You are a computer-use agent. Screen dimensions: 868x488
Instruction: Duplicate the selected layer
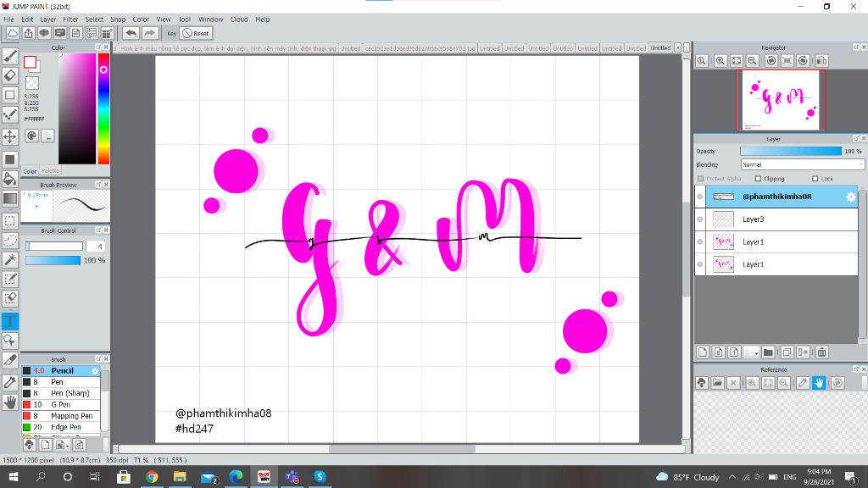point(787,352)
